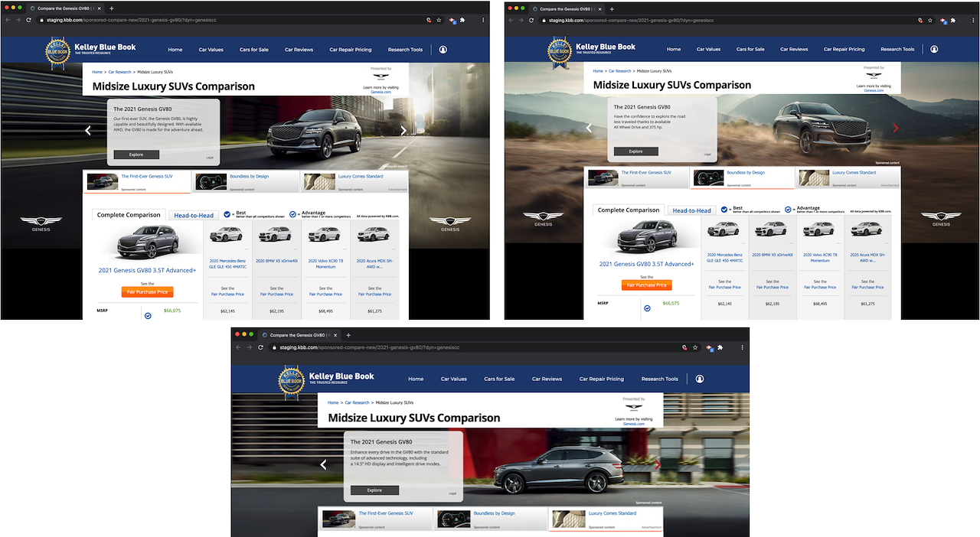Click the Genesis wings logo right of the Acura MDX column on the dark background
The height and width of the screenshot is (537, 980).
[x=450, y=223]
